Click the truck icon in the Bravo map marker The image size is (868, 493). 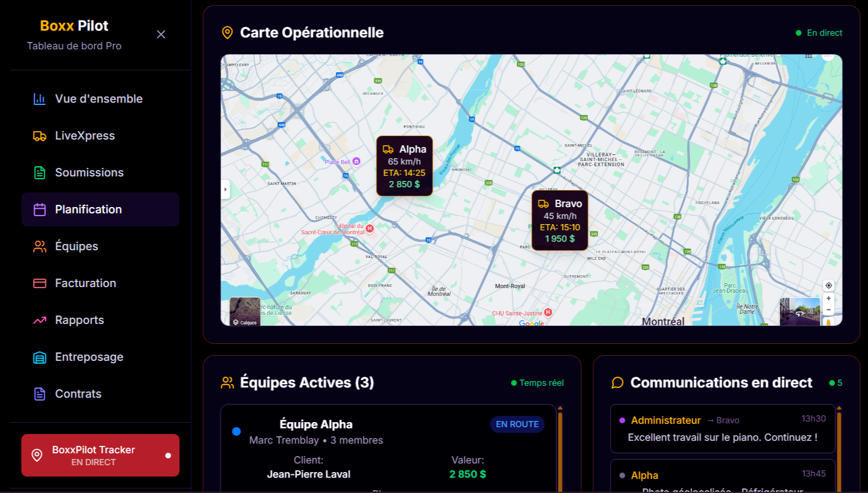coord(543,204)
